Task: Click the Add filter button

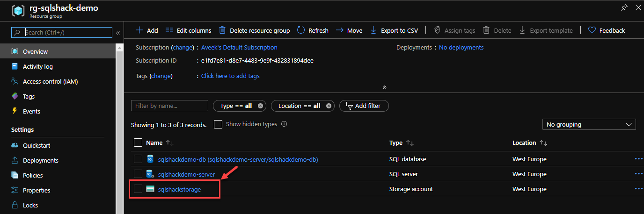Action: (x=364, y=106)
